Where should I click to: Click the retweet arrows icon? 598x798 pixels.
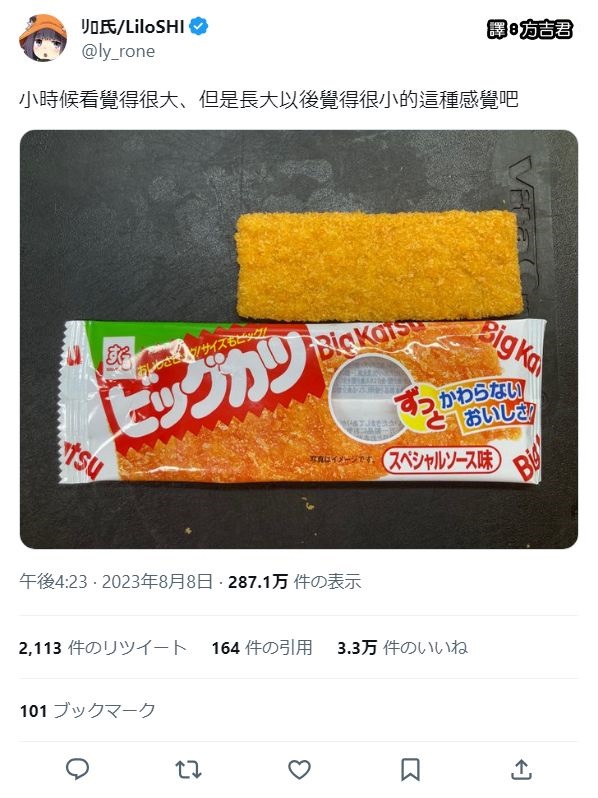pyautogui.click(x=188, y=770)
